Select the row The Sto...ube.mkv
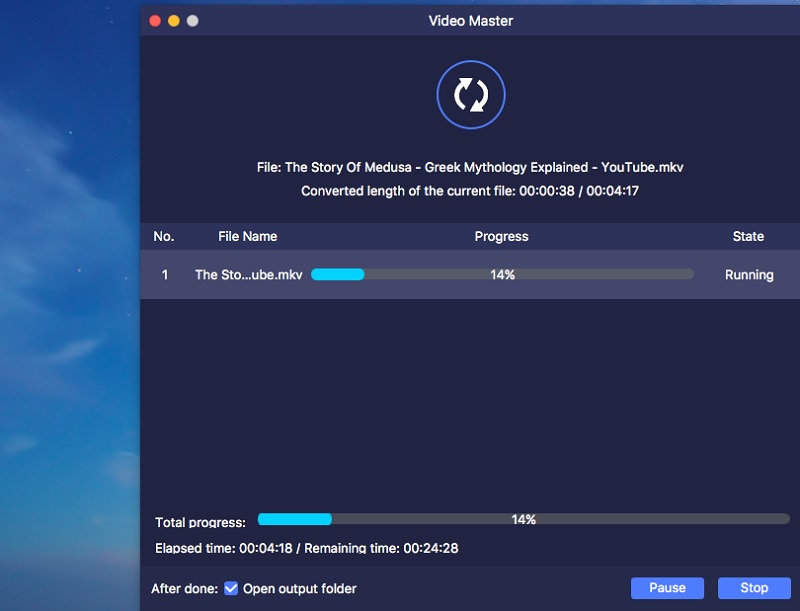The width and height of the screenshot is (800, 611). point(470,274)
